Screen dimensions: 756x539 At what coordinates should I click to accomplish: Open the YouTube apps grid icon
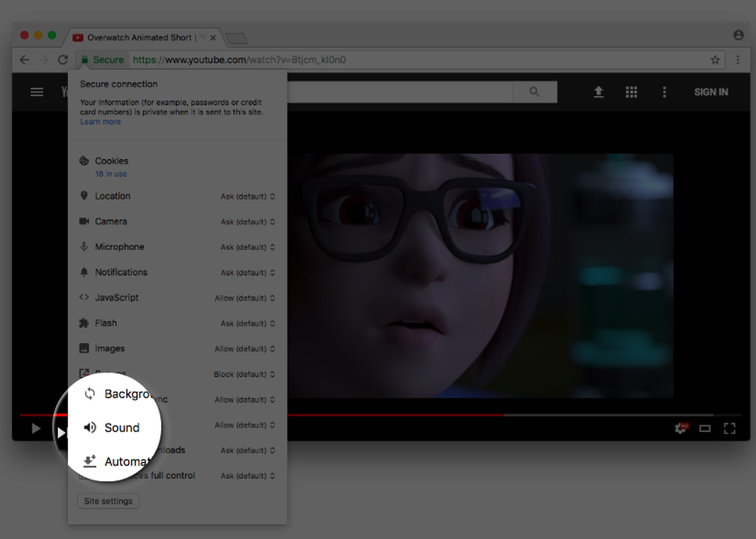click(631, 92)
